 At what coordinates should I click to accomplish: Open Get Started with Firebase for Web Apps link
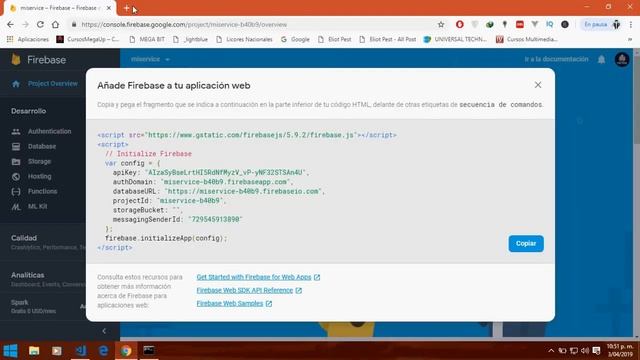tap(254, 277)
